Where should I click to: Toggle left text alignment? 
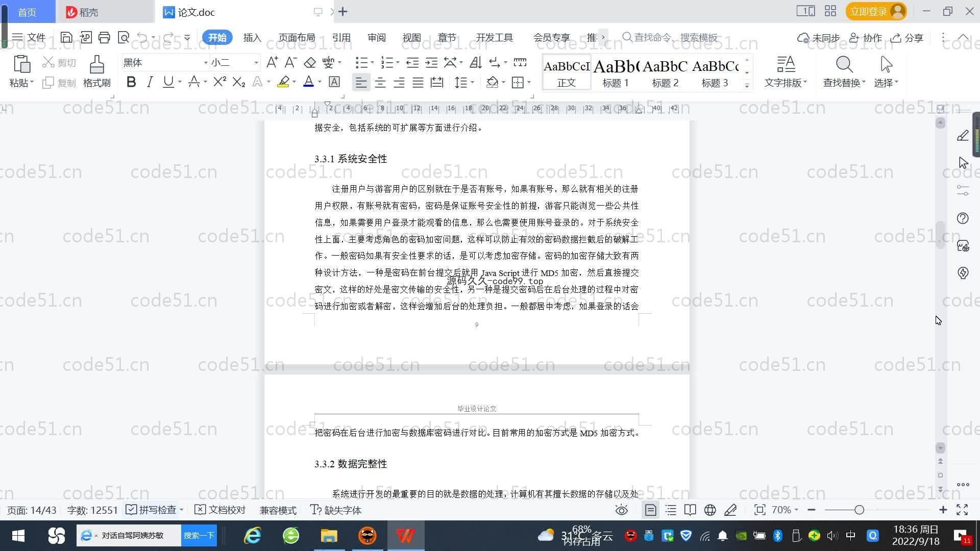(361, 82)
